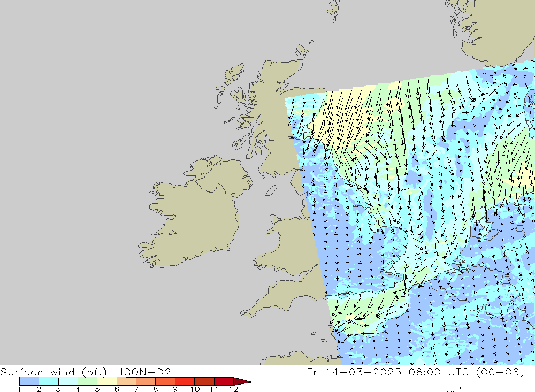Click the 'ICON-D2' model label
The height and width of the screenshot is (392, 535).
[146, 372]
